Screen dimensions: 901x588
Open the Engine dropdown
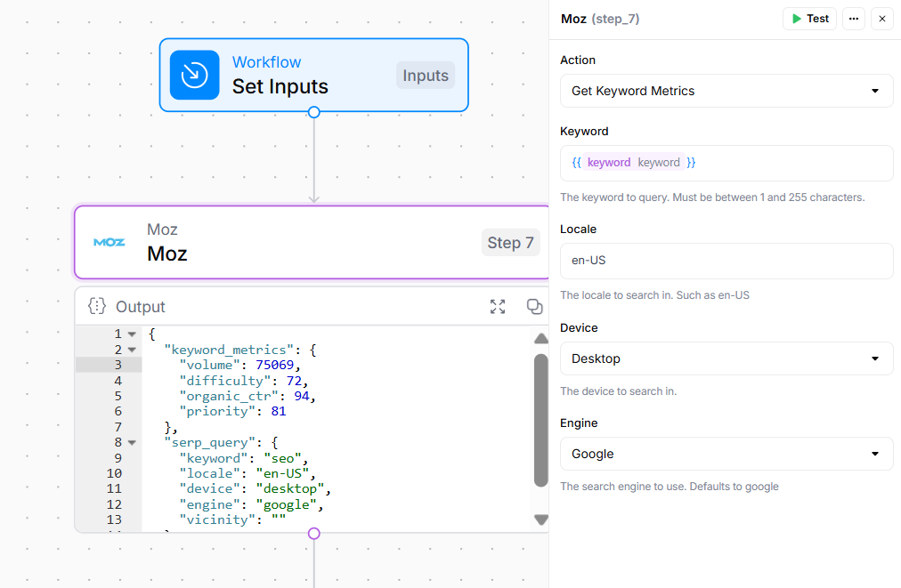pos(726,454)
